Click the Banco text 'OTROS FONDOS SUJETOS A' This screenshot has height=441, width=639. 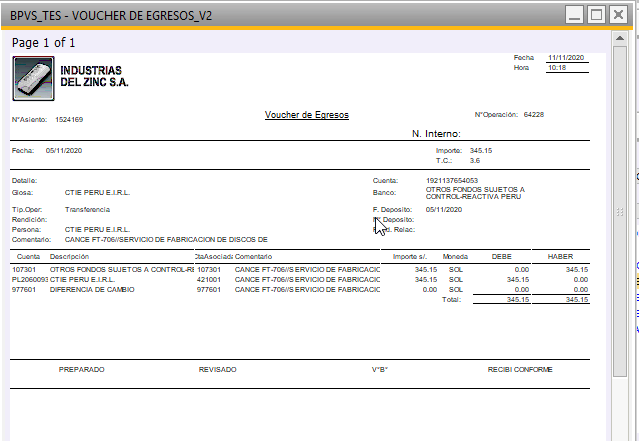coord(475,190)
